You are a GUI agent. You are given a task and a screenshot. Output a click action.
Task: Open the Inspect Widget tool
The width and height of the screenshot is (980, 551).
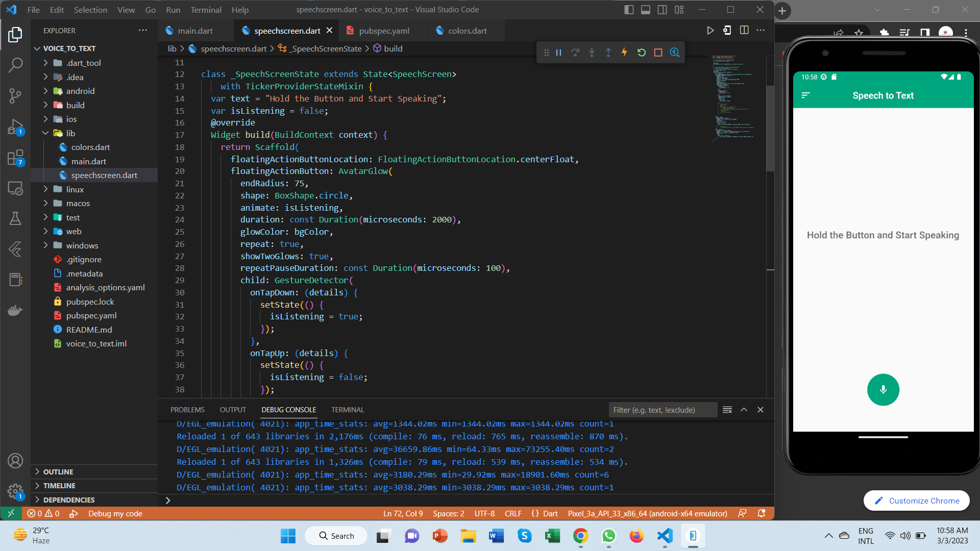[674, 52]
